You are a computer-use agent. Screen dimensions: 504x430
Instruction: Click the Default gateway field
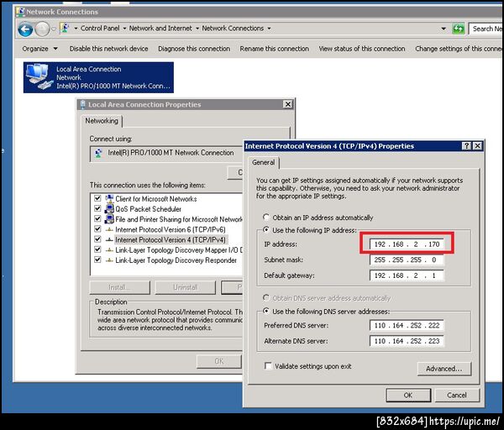coord(407,275)
